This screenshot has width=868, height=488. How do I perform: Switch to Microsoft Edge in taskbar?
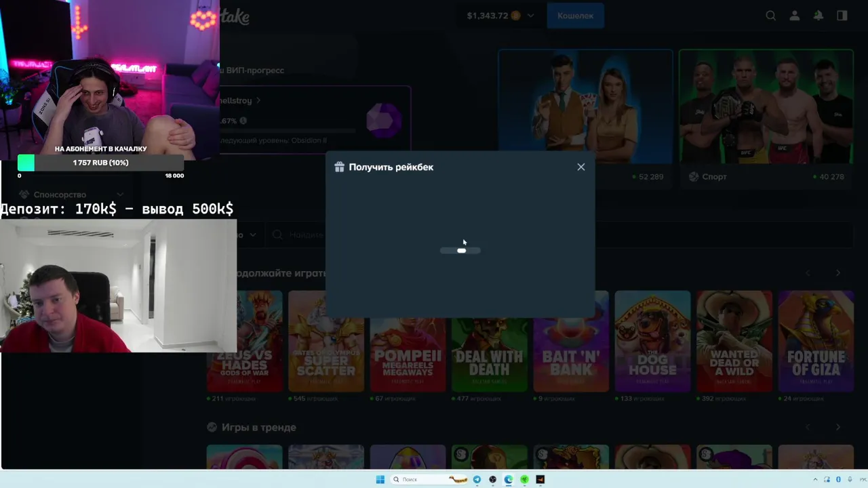[x=509, y=479]
